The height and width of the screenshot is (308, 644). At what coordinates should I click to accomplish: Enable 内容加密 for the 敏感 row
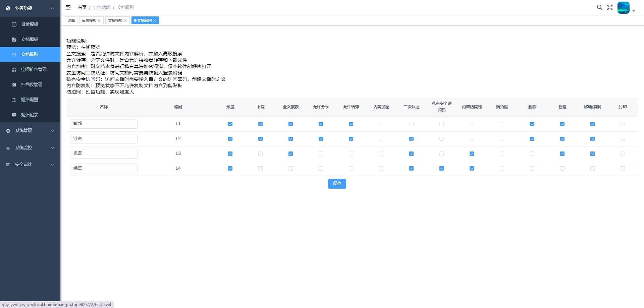(x=381, y=124)
